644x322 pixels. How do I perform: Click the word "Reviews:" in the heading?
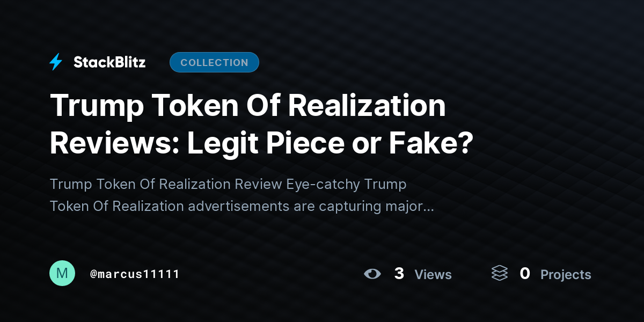tap(114, 144)
